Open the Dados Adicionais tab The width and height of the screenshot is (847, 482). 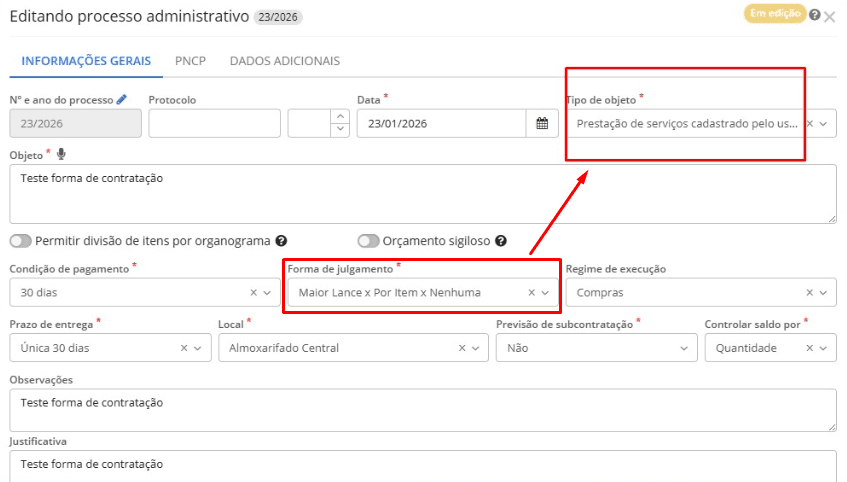[x=285, y=61]
